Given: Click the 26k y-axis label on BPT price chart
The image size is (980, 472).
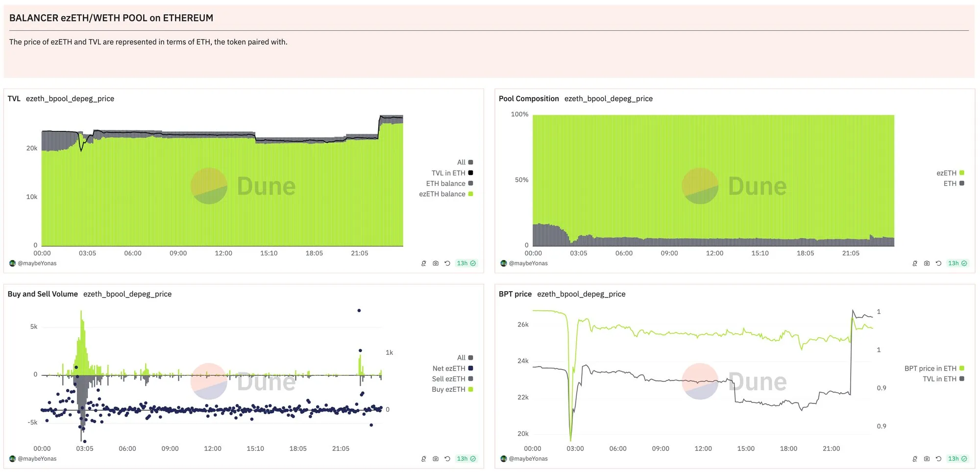Looking at the screenshot, I should [x=523, y=324].
